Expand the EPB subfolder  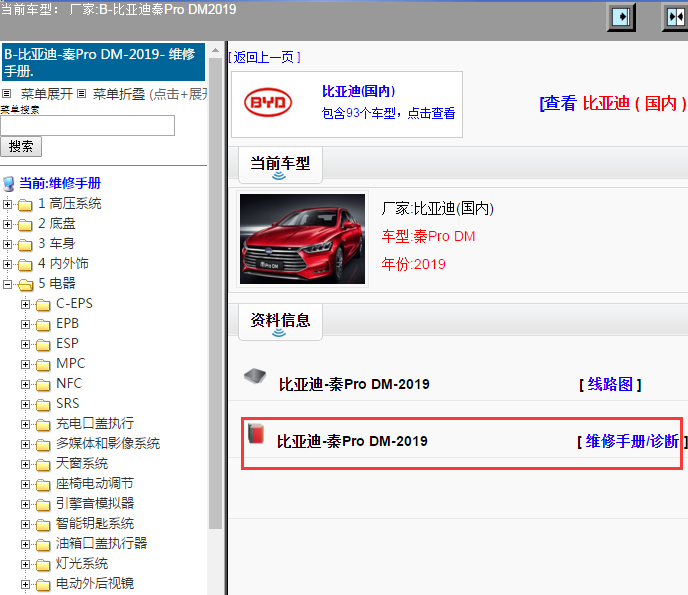coord(25,324)
